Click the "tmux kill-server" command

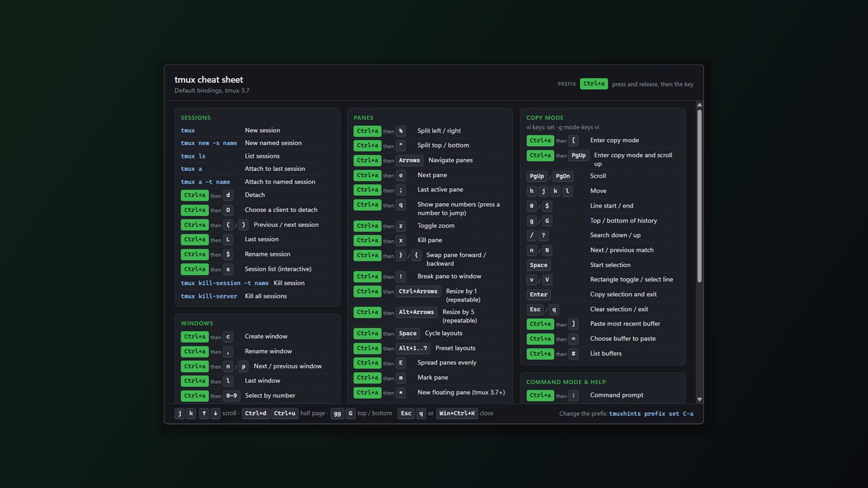coord(208,296)
